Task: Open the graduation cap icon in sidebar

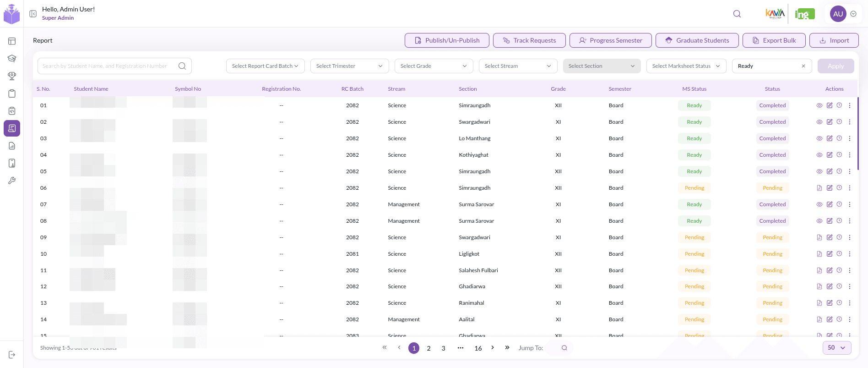Action: [x=12, y=59]
